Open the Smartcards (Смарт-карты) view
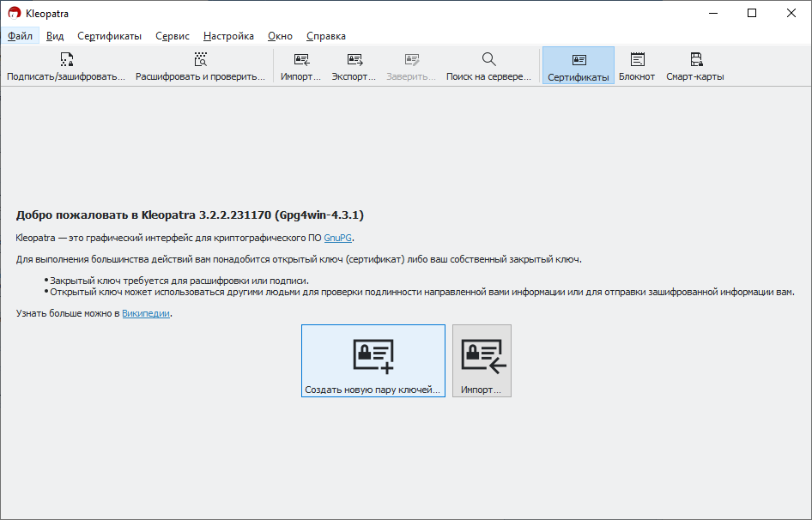Viewport: 812px width, 520px height. (x=695, y=66)
